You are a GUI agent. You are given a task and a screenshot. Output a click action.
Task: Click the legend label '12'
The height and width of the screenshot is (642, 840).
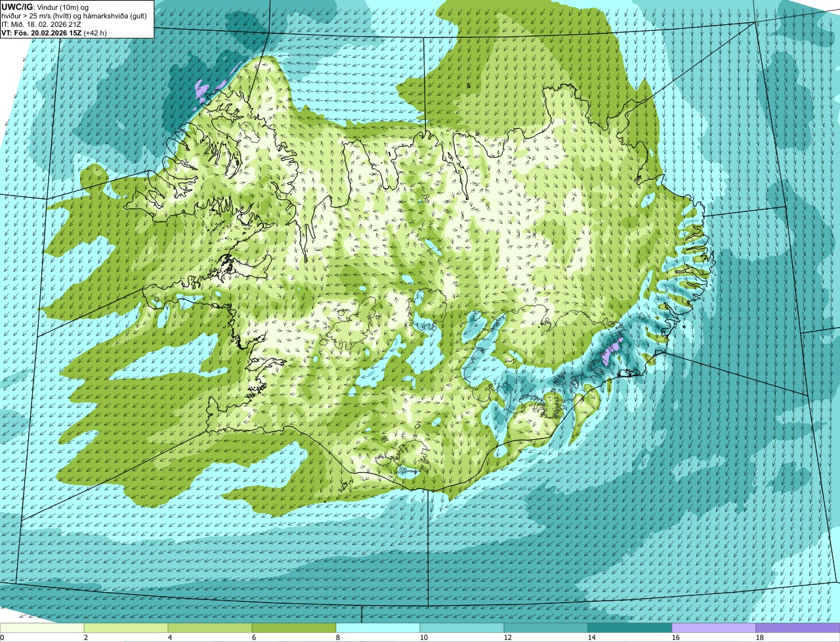[x=508, y=637]
